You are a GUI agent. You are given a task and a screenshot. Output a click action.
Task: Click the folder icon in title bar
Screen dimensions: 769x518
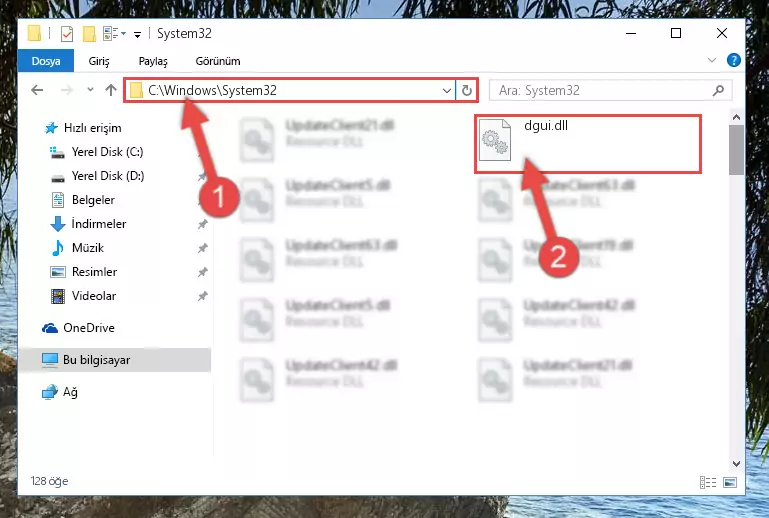34,33
